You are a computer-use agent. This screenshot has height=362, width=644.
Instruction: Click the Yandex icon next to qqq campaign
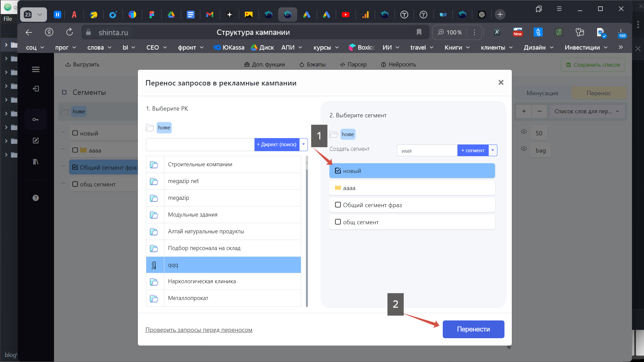click(x=154, y=265)
